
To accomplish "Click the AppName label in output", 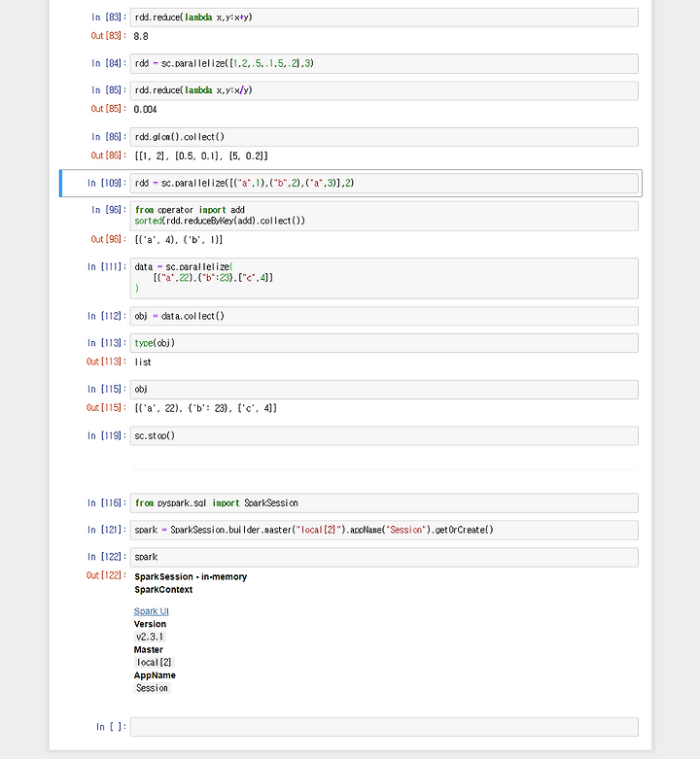I will pyautogui.click(x=155, y=675).
